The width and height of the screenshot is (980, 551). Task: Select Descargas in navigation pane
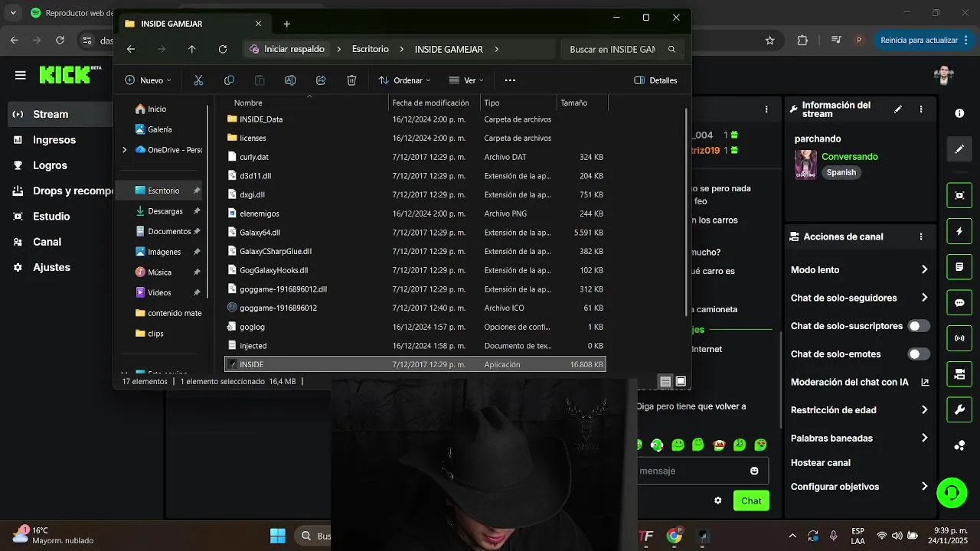165,211
